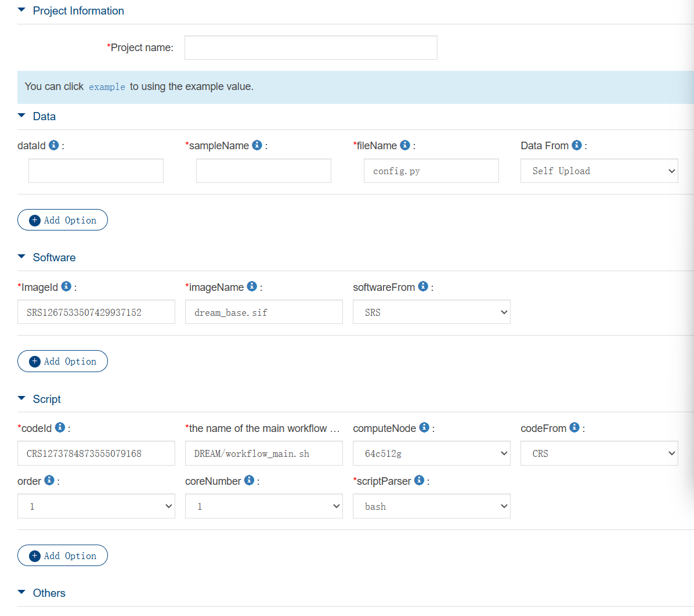Screen dimensions: 694x616
Task: Click Add Option button under Script
Action: pyautogui.click(x=63, y=556)
